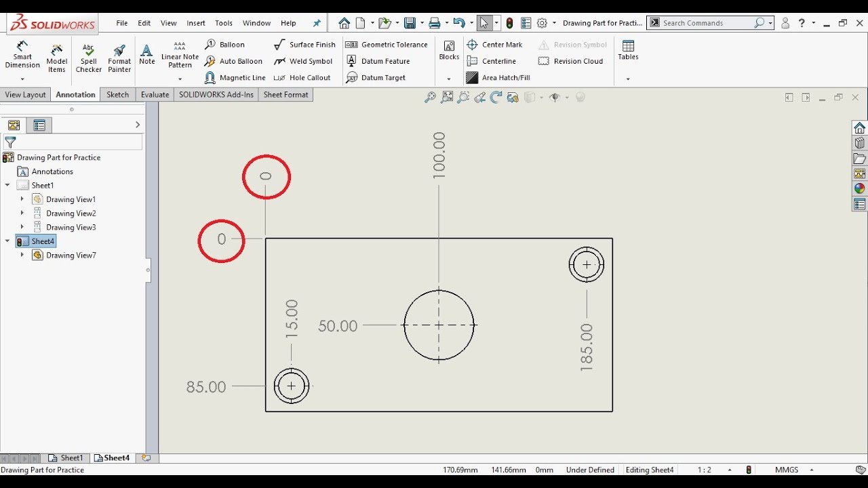Insert a Note annotation
Image resolution: width=868 pixels, height=488 pixels.
coord(147,54)
